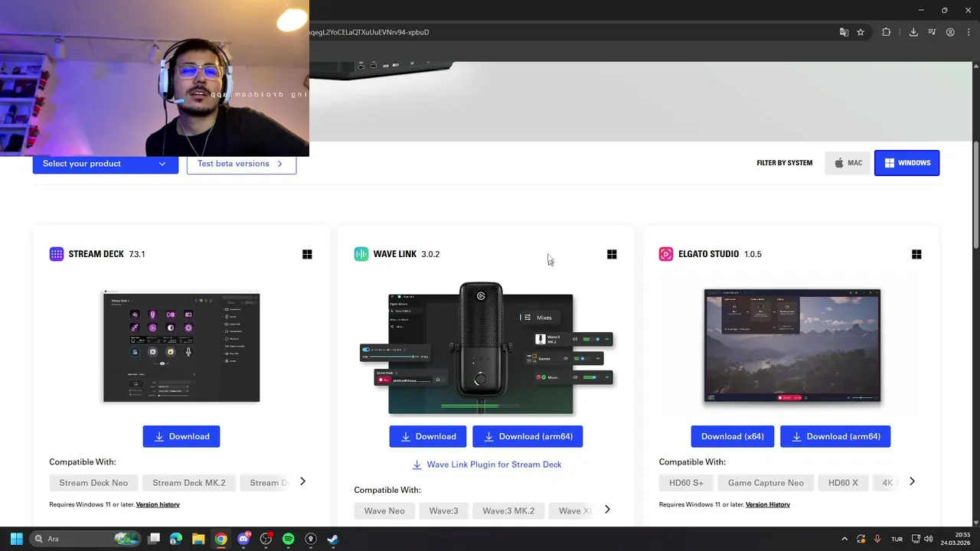
Task: Select the Wave Neo chip
Action: (384, 510)
